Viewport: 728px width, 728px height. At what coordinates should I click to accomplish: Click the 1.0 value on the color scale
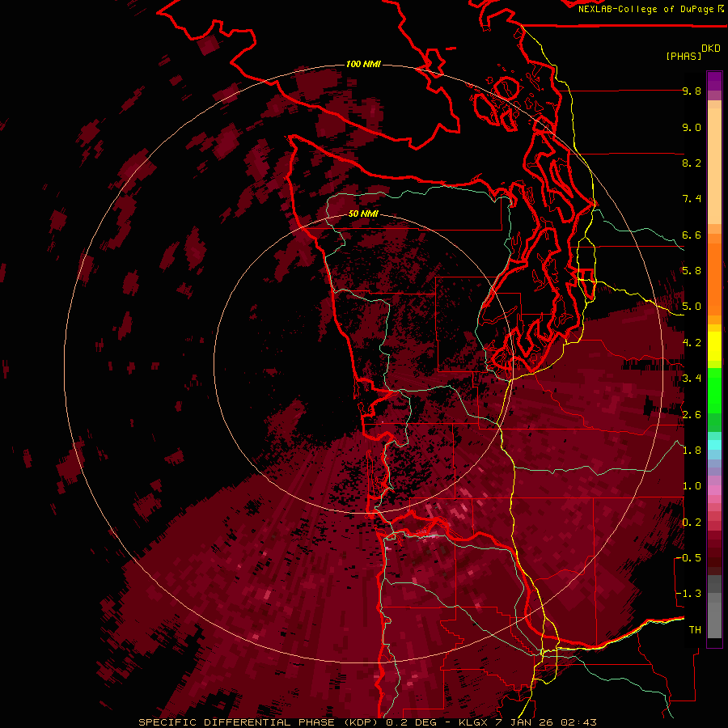coord(692,486)
